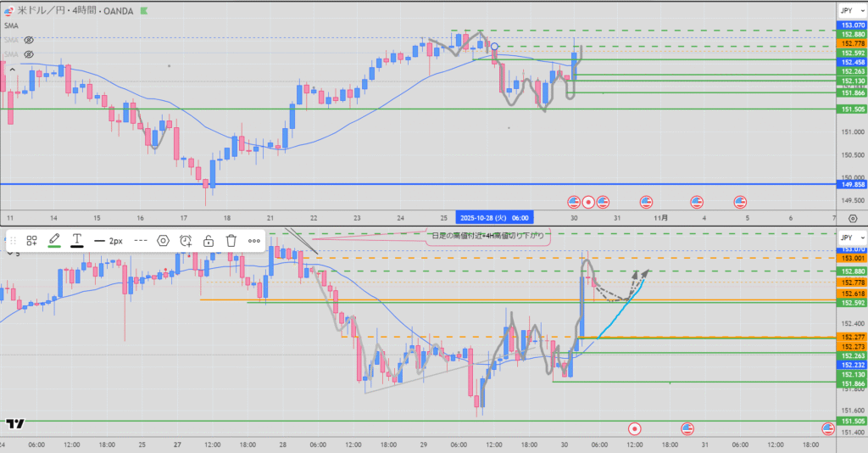Screen dimensions: 868x453
Task: Click the visible SMA indicator label
Action: click(11, 25)
